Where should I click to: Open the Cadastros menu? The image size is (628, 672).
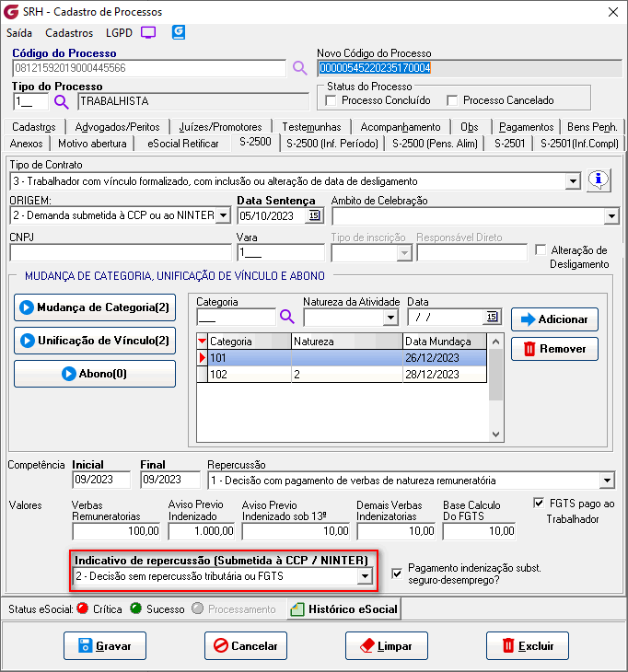tap(69, 32)
